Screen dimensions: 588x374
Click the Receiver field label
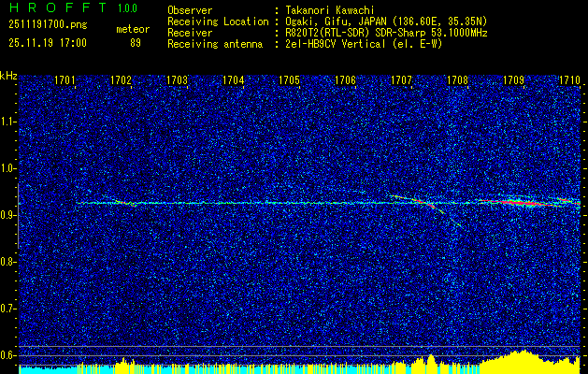click(190, 33)
